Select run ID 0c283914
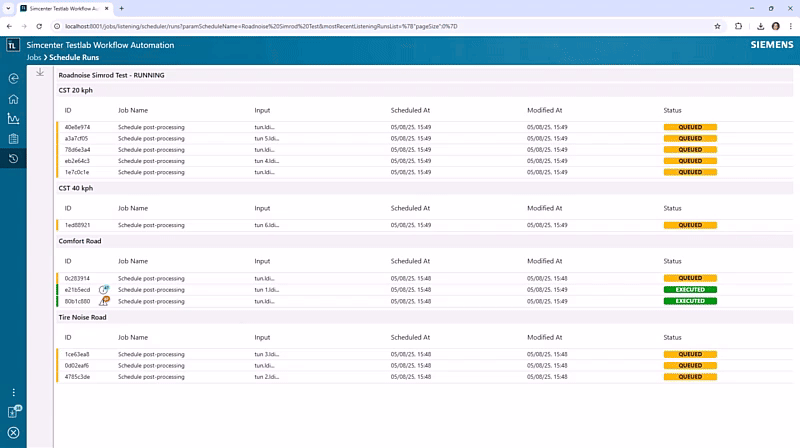The width and height of the screenshot is (800, 448). click(x=77, y=278)
